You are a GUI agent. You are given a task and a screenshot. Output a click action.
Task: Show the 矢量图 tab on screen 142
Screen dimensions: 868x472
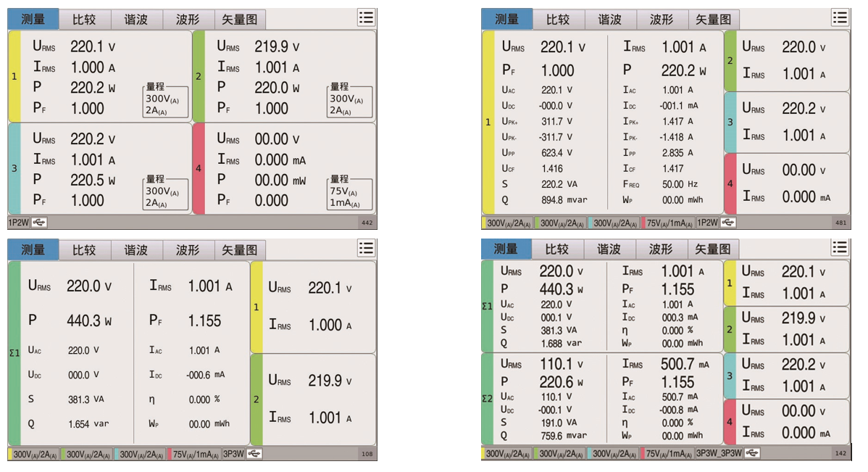713,249
